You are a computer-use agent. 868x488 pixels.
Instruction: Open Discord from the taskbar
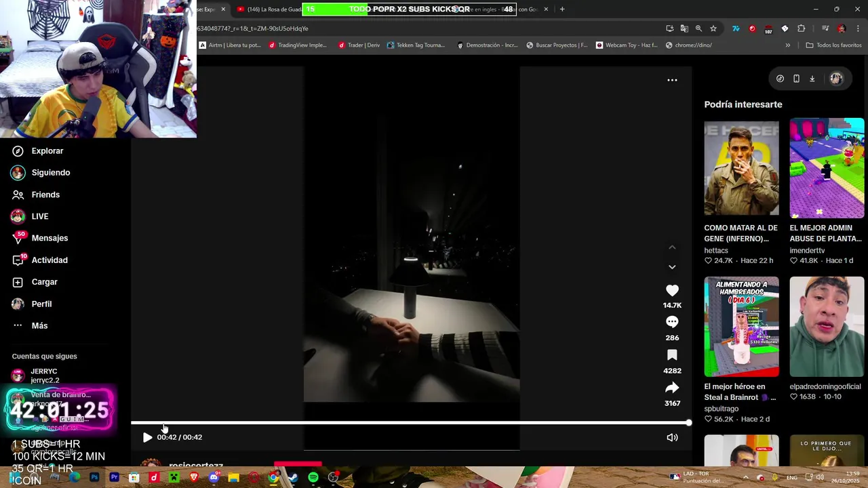(214, 478)
